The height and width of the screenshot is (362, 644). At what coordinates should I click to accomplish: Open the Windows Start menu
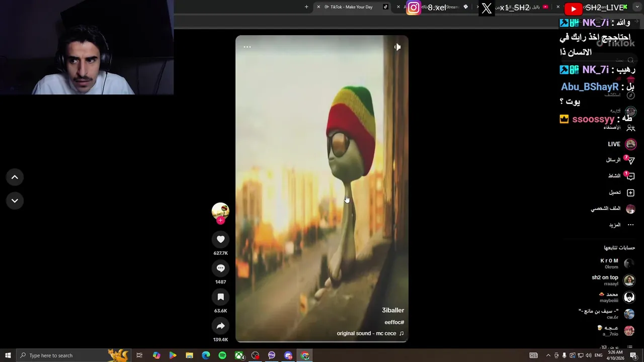[8, 355]
